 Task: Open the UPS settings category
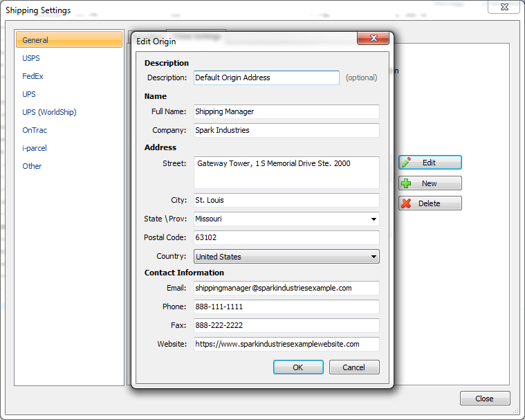point(29,94)
